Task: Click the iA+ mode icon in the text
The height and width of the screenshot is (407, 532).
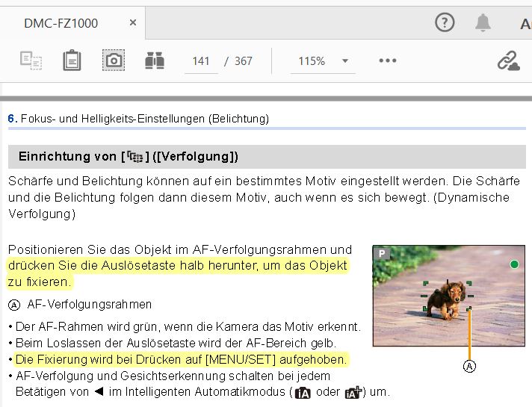Action: click(354, 393)
